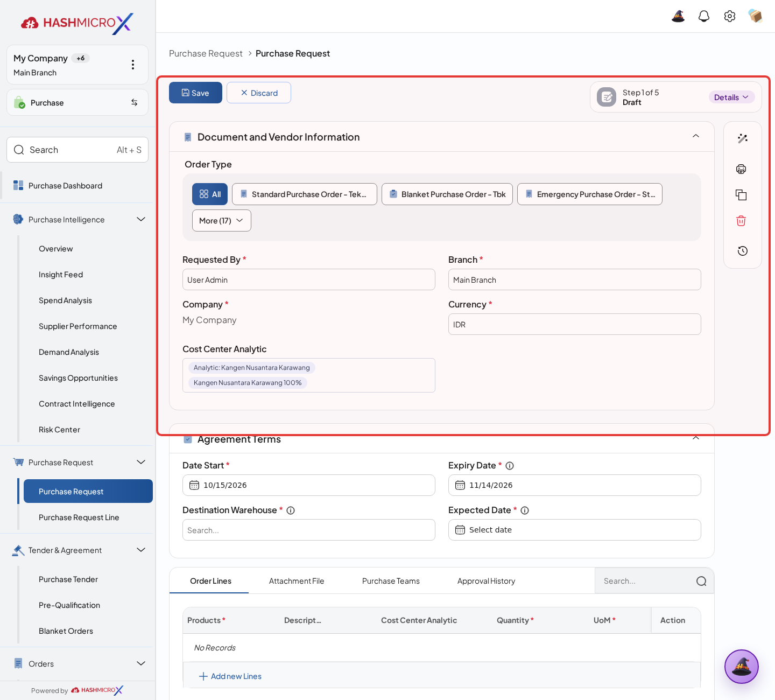Add new Lines to order
The width and height of the screenshot is (775, 700).
(230, 676)
